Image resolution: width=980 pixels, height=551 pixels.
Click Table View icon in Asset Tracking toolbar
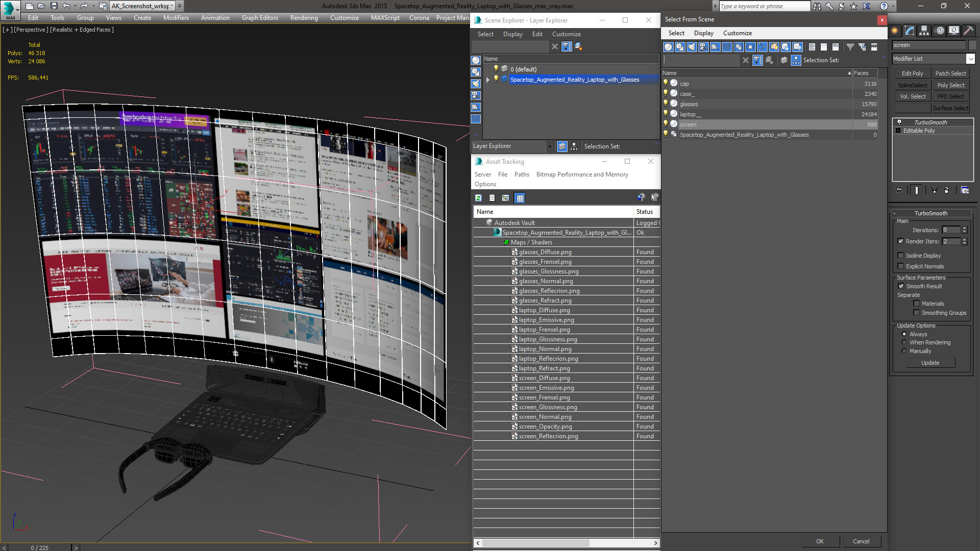[x=520, y=198]
